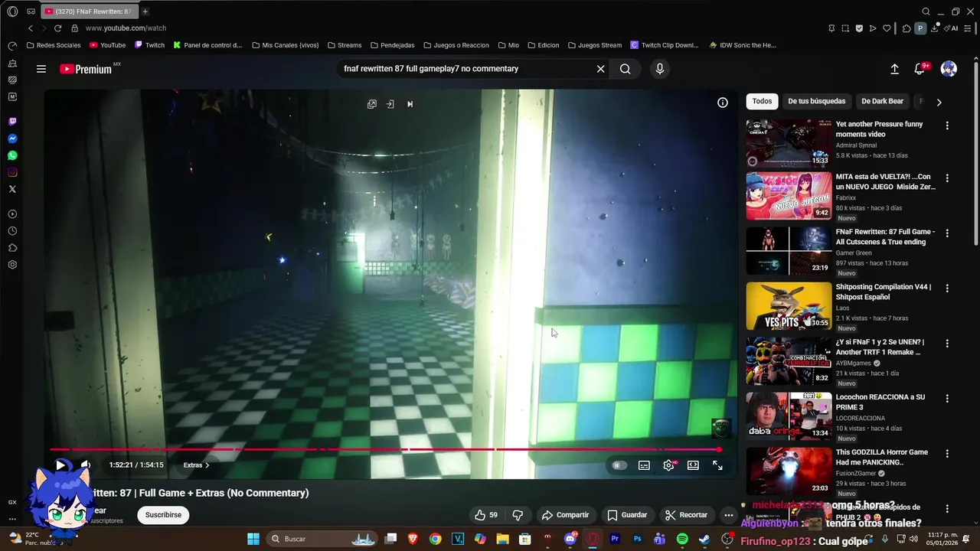Open options for This GODZILLA Horror Game video
Screen dimensions: 980x551
point(947,454)
